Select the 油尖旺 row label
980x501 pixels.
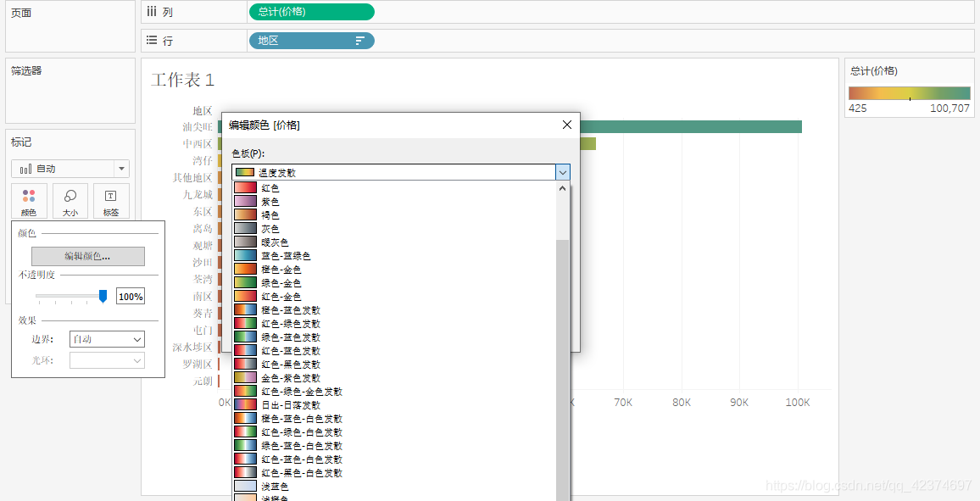pos(198,127)
